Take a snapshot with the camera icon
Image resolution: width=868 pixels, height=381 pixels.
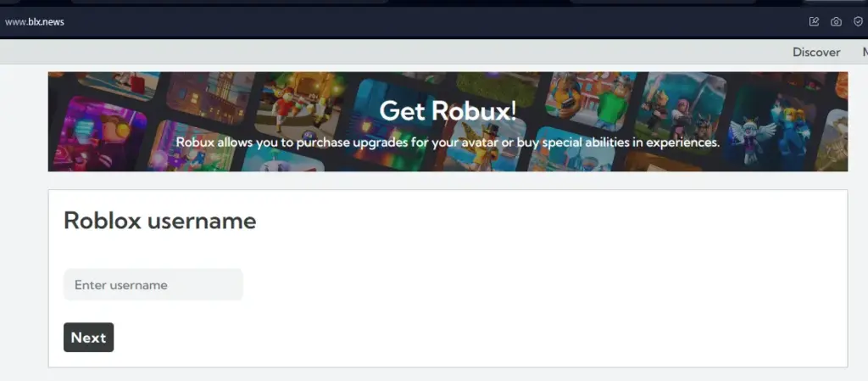pyautogui.click(x=836, y=21)
